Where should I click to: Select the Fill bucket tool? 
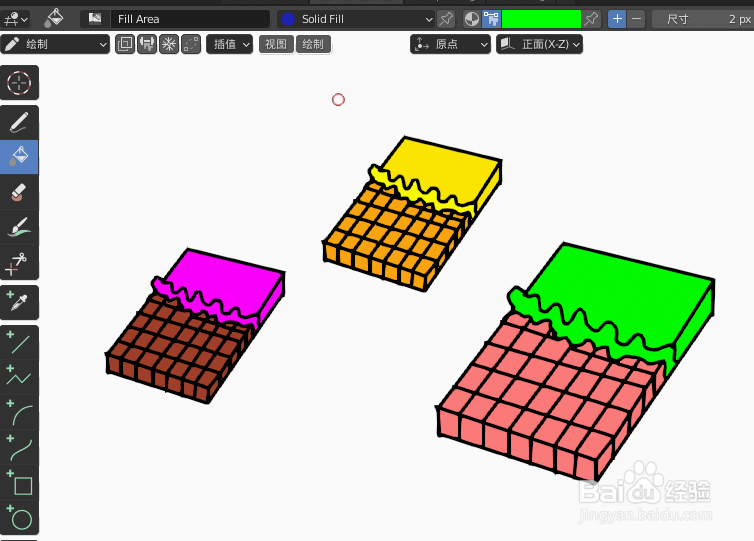[x=19, y=157]
